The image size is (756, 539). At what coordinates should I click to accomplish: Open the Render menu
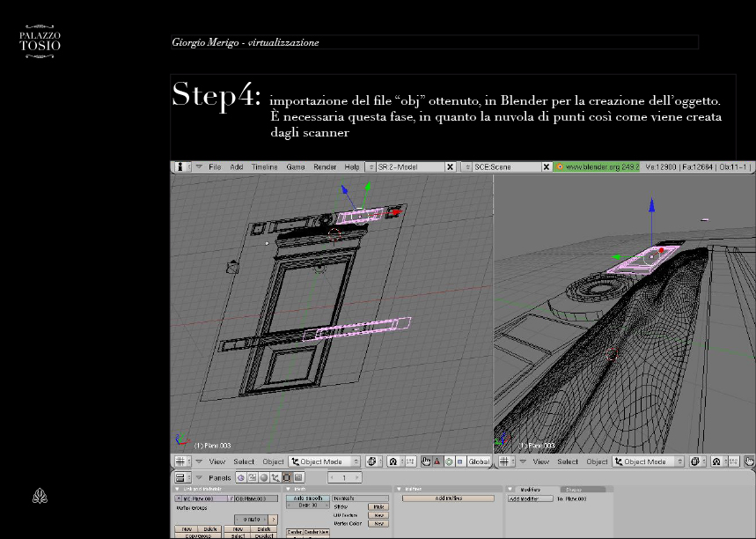(325, 167)
